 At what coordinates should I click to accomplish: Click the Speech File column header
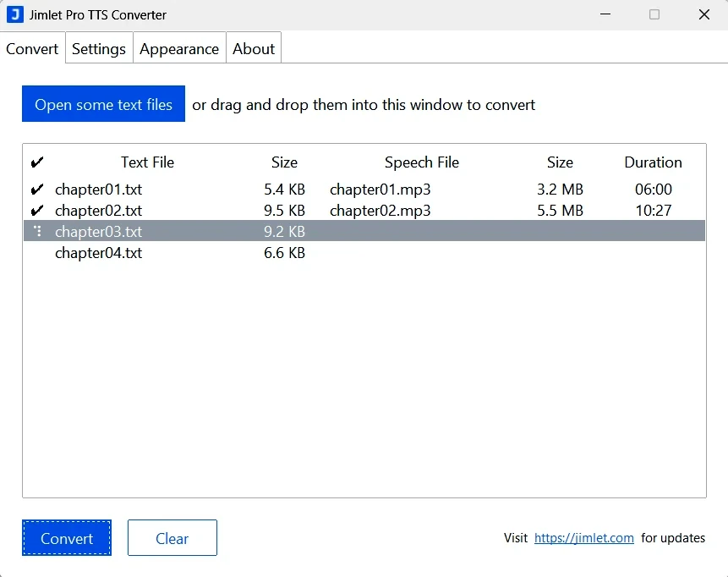coord(421,162)
